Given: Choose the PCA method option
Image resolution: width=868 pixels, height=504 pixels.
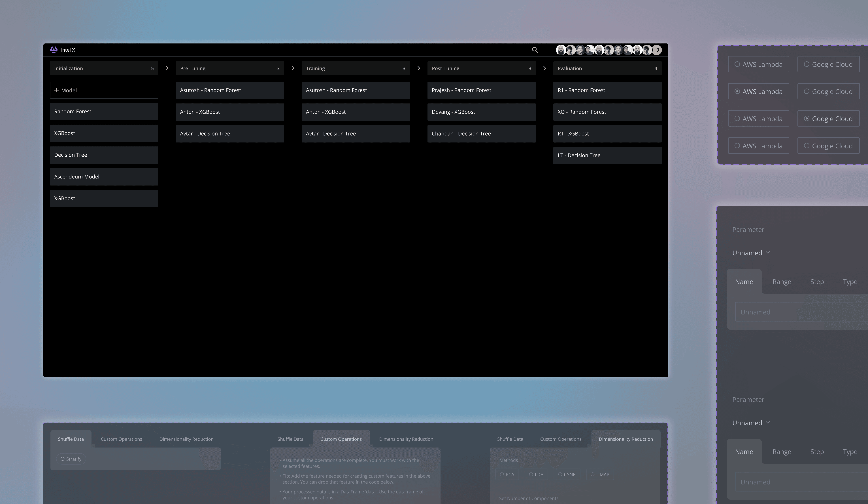Looking at the screenshot, I should 507,475.
